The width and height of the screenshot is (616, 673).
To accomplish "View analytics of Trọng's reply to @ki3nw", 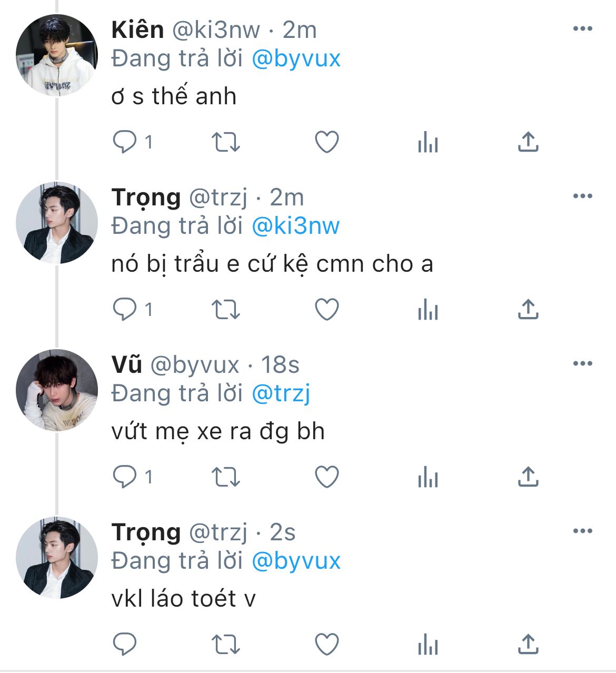I will tap(428, 310).
